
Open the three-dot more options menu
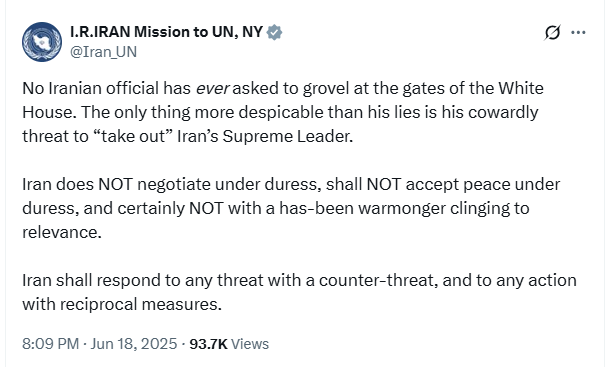pos(578,32)
